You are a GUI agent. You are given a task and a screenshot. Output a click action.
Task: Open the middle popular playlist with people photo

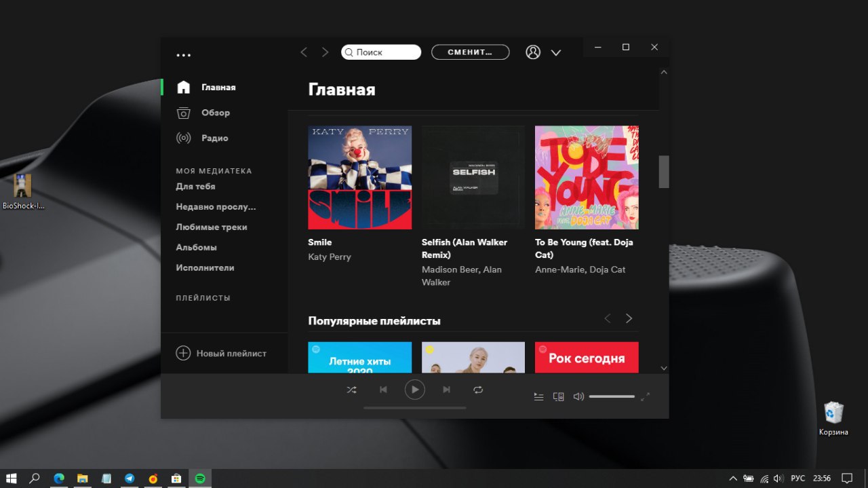[x=473, y=357]
